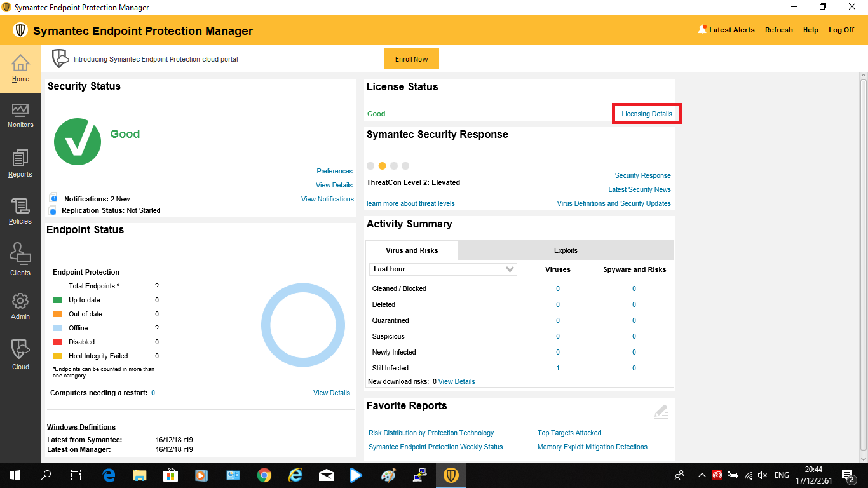Open Google Chrome from the taskbar

(264, 475)
